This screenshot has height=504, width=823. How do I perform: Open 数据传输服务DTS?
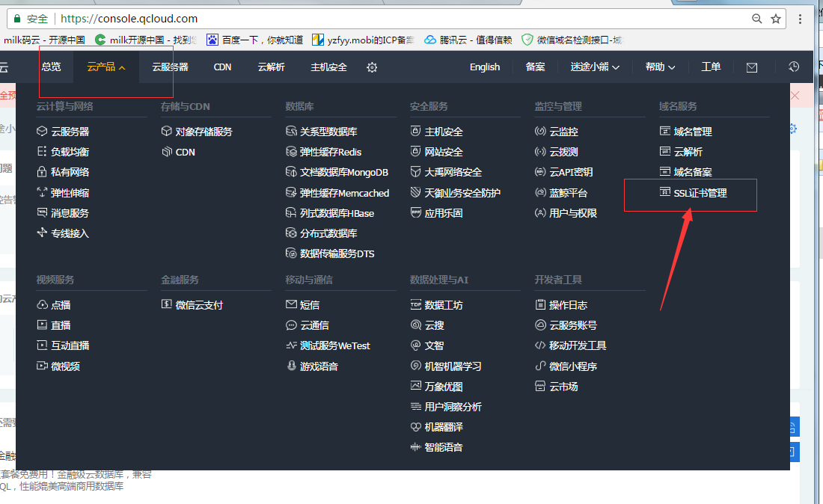click(x=330, y=253)
